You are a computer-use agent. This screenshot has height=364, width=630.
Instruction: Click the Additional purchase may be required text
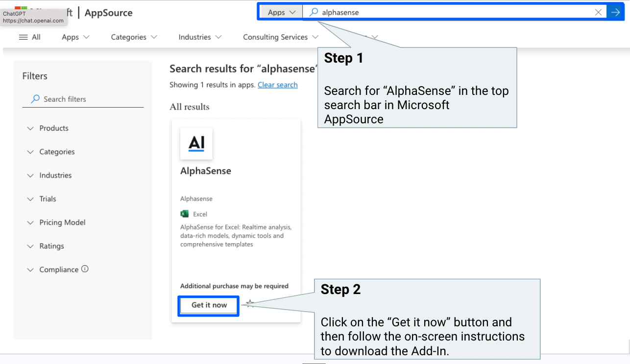(234, 286)
